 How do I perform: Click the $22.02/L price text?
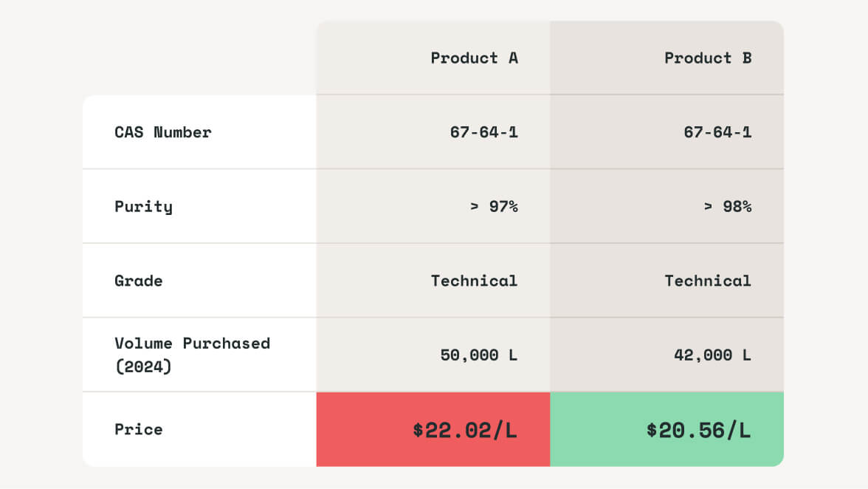464,430
